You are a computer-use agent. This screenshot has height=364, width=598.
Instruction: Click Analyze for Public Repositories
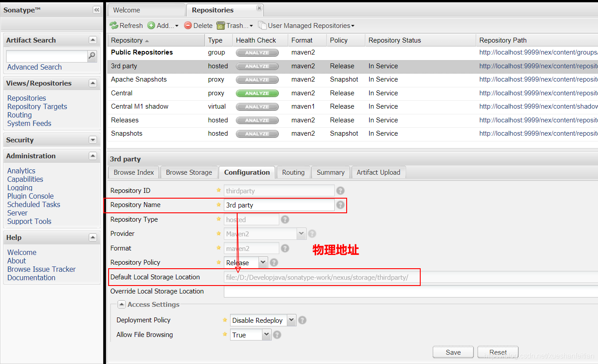257,53
